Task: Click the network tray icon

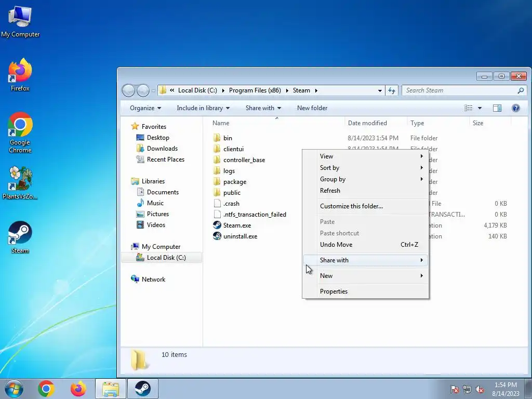Action: click(467, 390)
